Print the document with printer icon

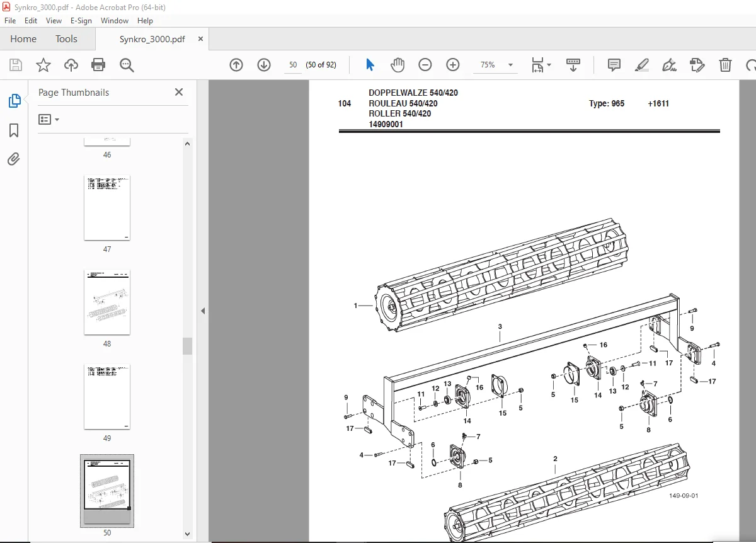pos(98,65)
